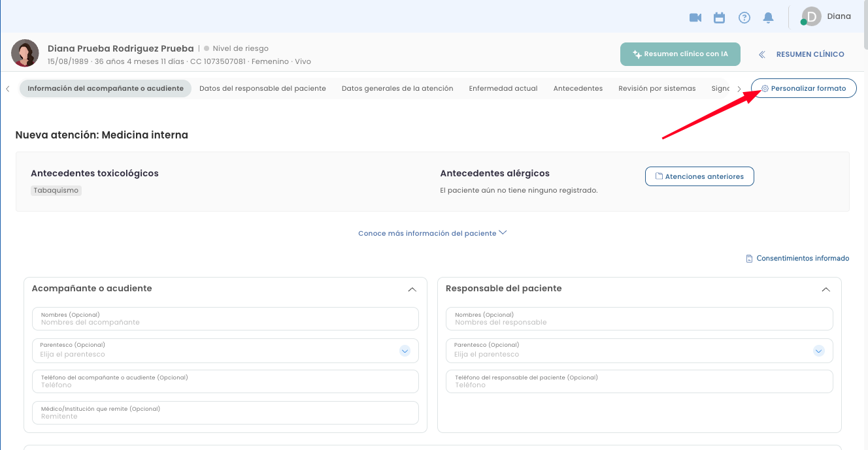This screenshot has height=450, width=868.
Task: Open the calendar icon in header
Action: pos(719,18)
